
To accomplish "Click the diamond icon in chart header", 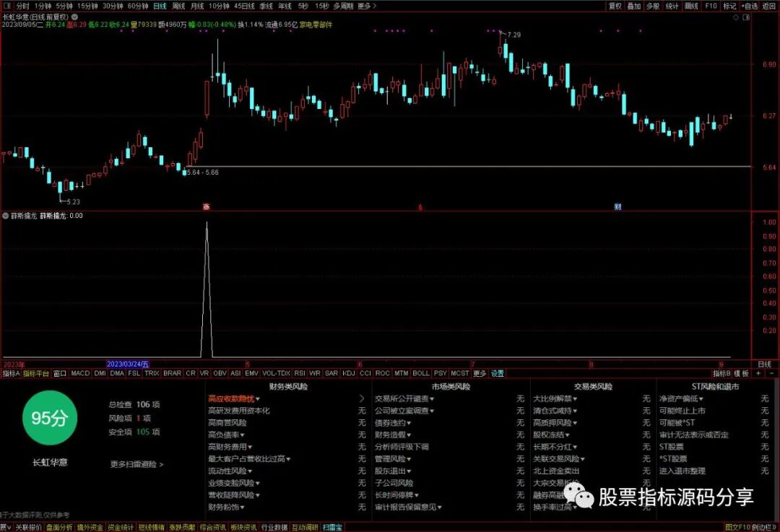I will click(736, 17).
